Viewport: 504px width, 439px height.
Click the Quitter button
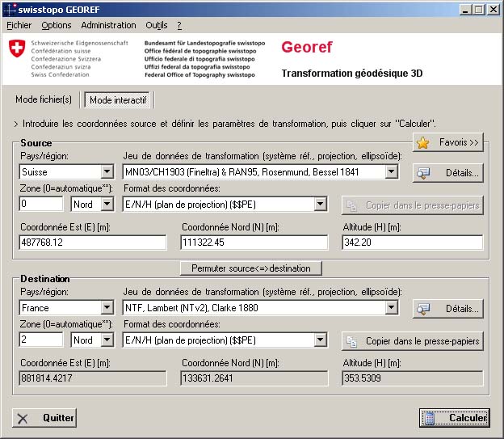pos(45,418)
